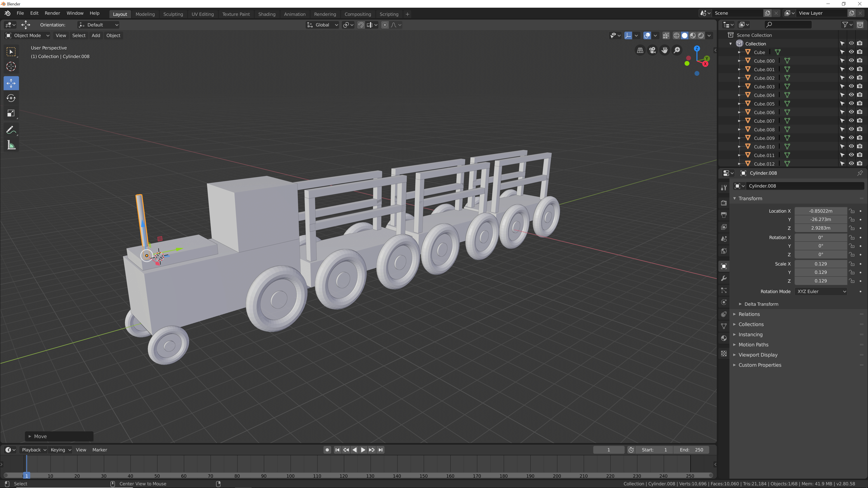Screen dimensions: 868x488
Task: Open the View Layer properties tab
Action: (724, 227)
